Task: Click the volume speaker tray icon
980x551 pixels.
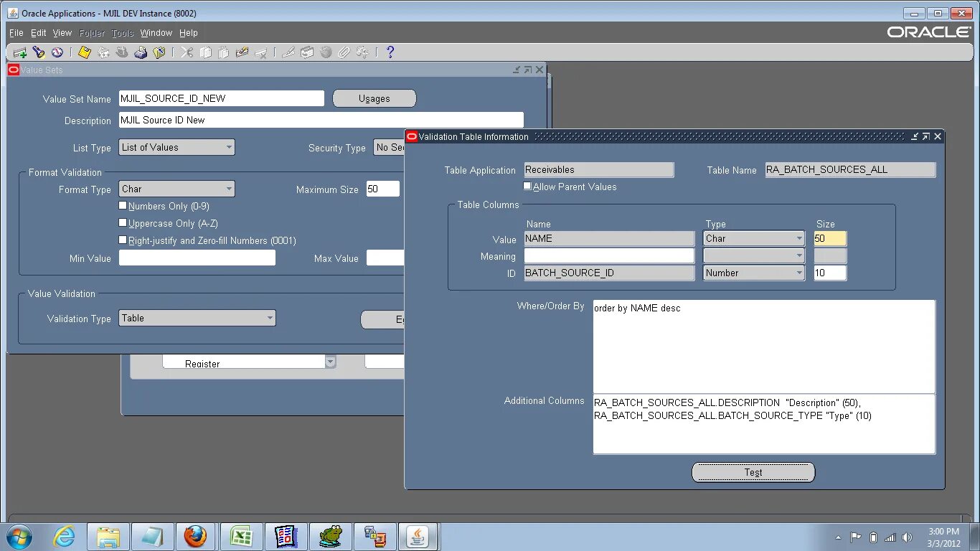Action: [907, 537]
